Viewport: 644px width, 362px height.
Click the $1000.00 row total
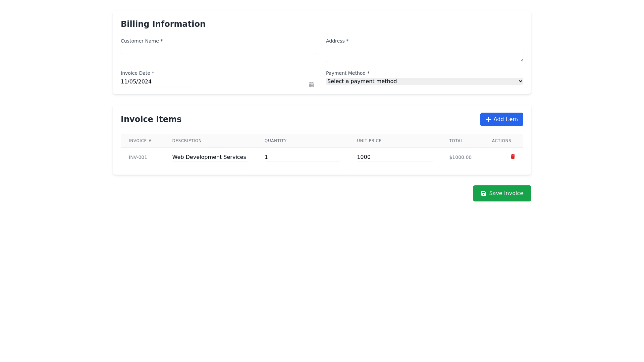click(460, 157)
